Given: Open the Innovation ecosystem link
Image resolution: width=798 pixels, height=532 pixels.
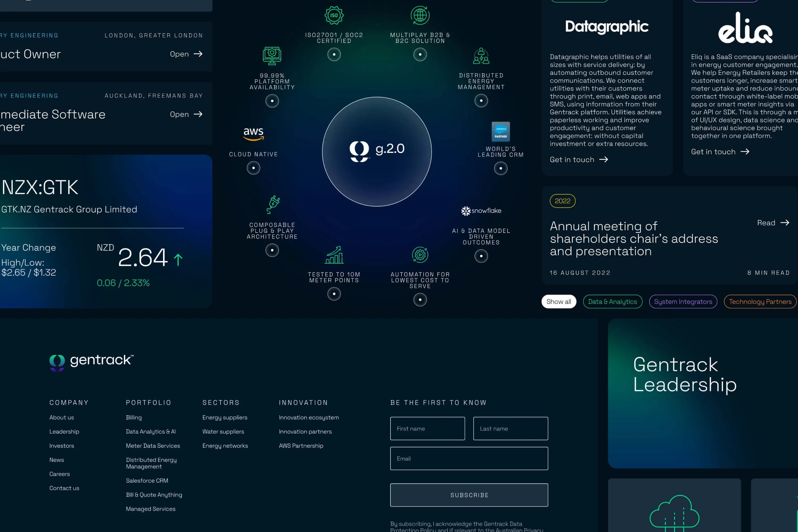Looking at the screenshot, I should tap(309, 417).
